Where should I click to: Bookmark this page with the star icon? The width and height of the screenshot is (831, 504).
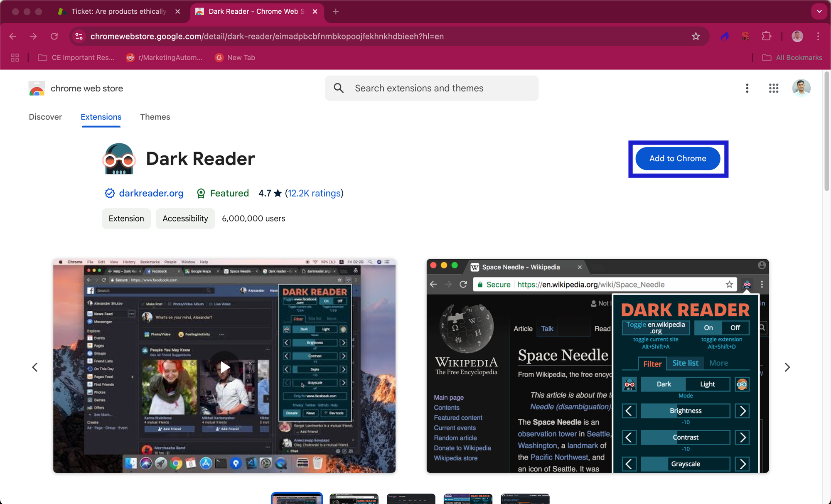(696, 36)
